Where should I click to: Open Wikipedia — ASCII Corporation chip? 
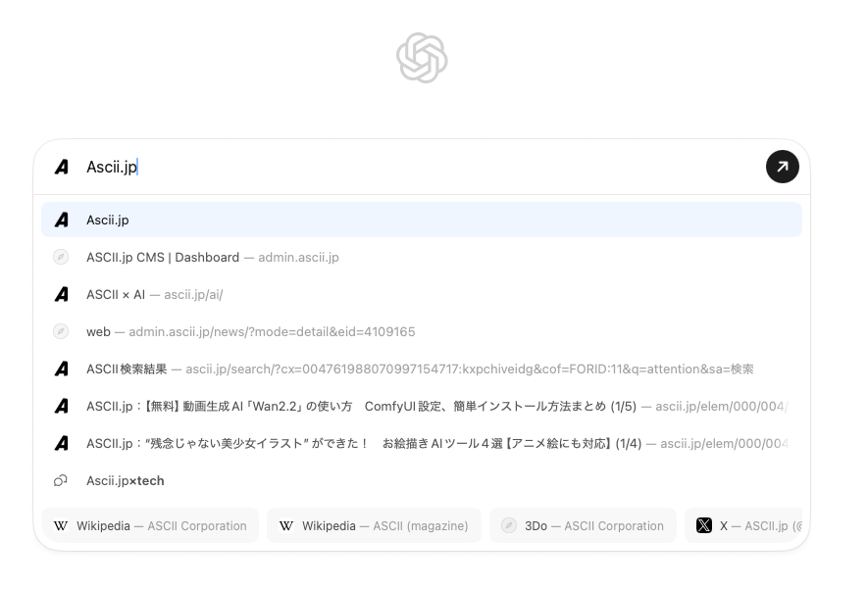pyautogui.click(x=150, y=525)
